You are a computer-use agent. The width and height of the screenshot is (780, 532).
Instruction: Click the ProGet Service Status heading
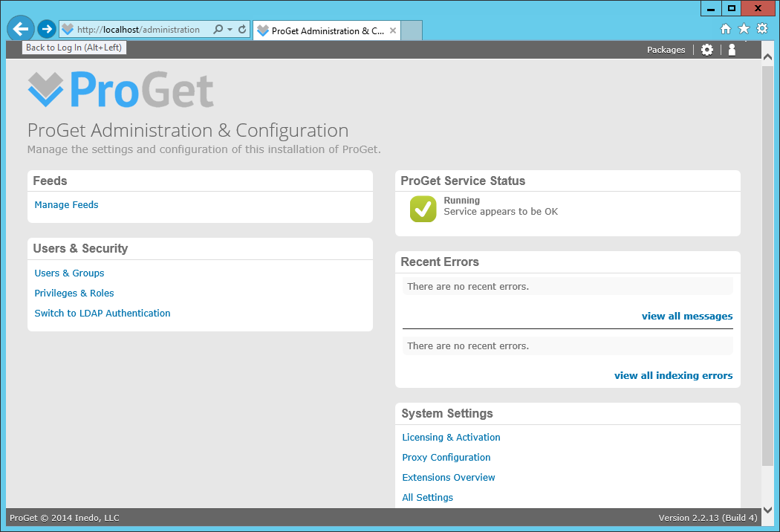[x=463, y=181]
